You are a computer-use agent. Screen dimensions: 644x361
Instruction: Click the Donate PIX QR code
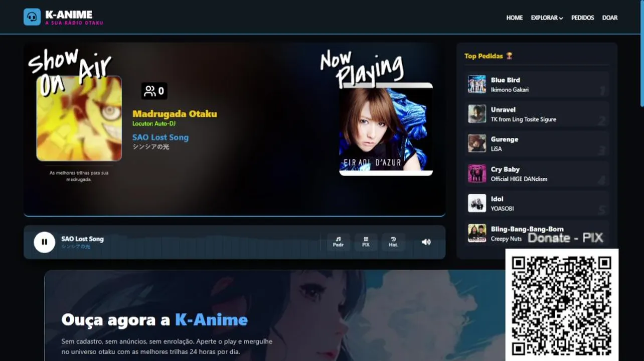coord(562,305)
